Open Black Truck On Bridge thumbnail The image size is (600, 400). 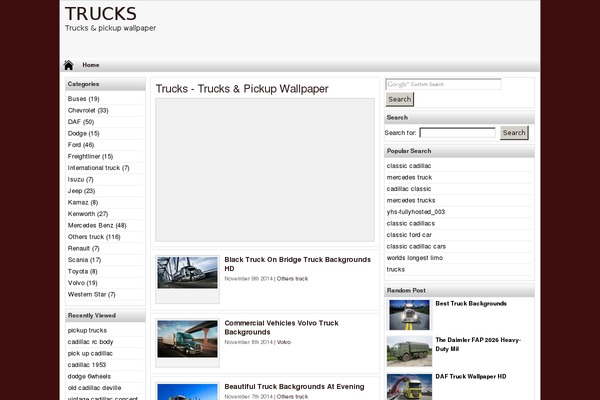pos(188,273)
